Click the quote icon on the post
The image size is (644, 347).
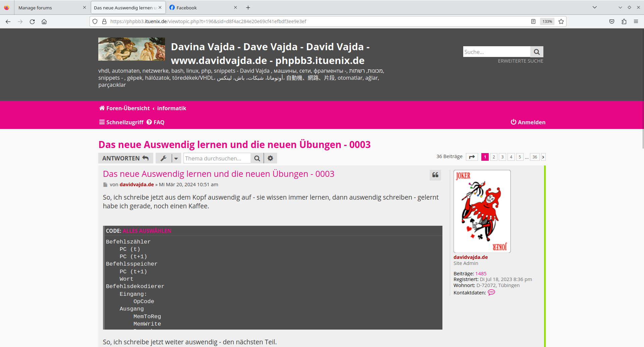click(x=435, y=175)
